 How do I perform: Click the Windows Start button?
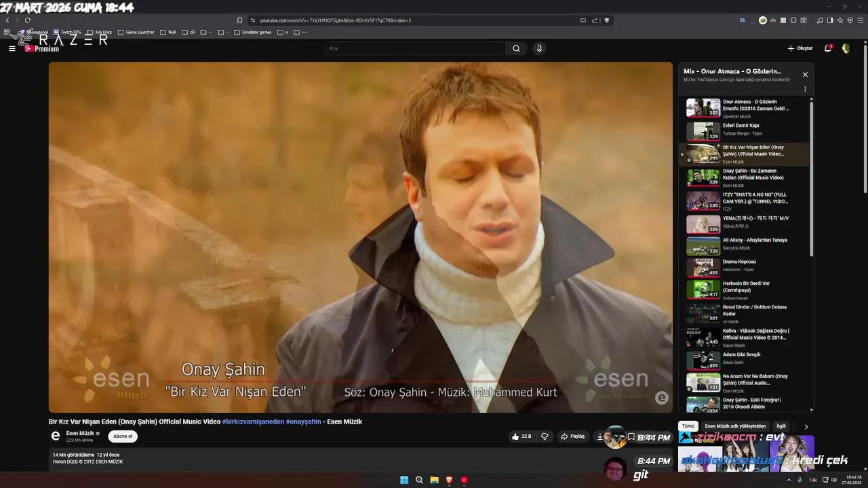coord(404,480)
